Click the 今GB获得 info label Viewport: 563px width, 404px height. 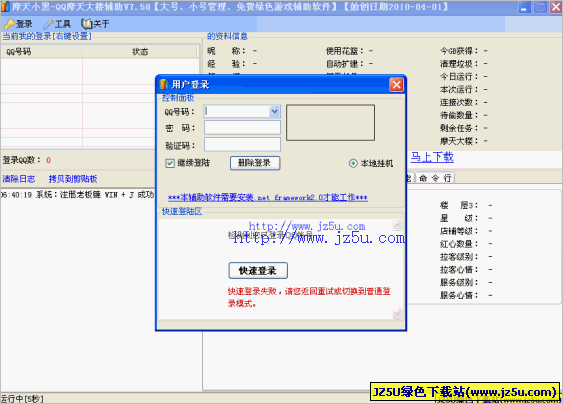point(459,51)
